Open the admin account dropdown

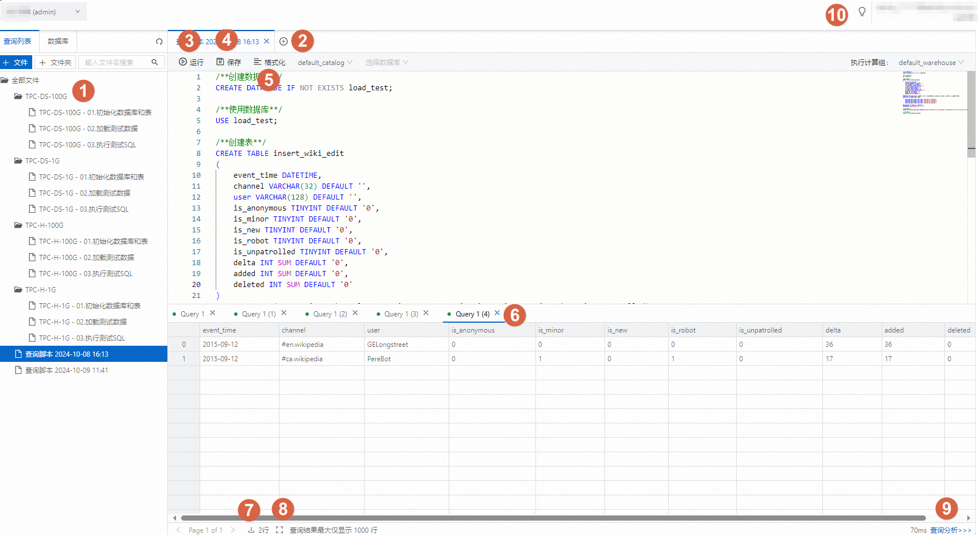(x=44, y=12)
